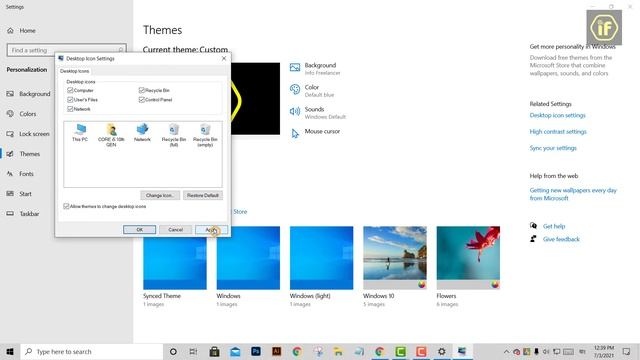The image size is (640, 360).
Task: Click the Restore Default button
Action: (x=203, y=196)
